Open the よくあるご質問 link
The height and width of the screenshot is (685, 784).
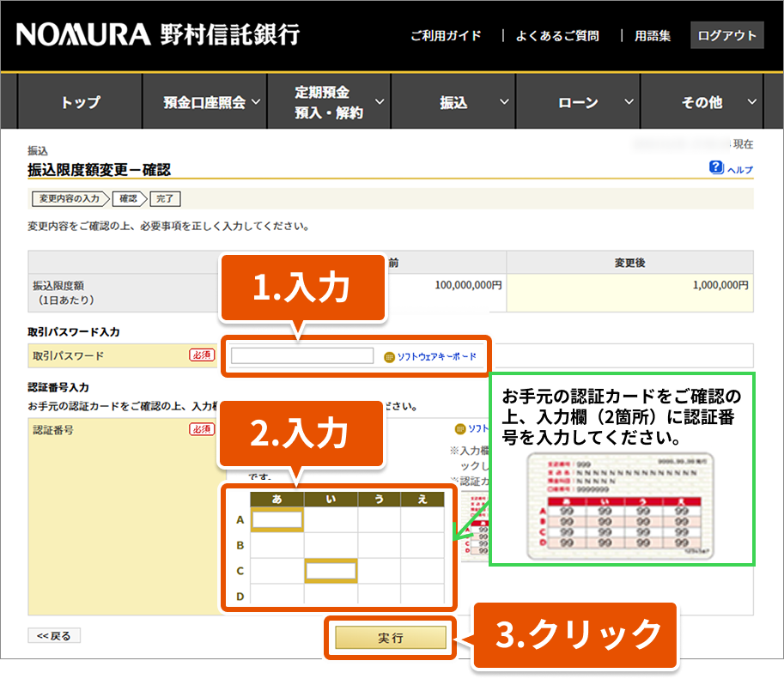556,36
